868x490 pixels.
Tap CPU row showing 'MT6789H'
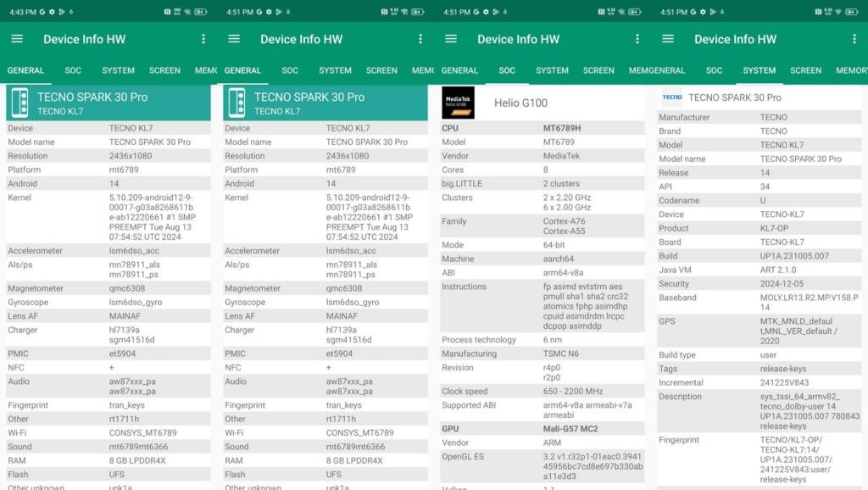(542, 128)
